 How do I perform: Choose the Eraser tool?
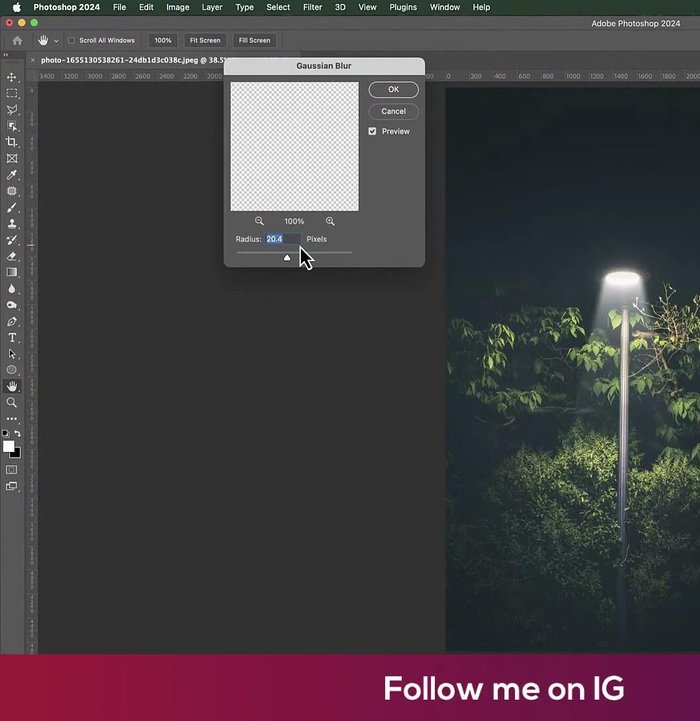12,256
